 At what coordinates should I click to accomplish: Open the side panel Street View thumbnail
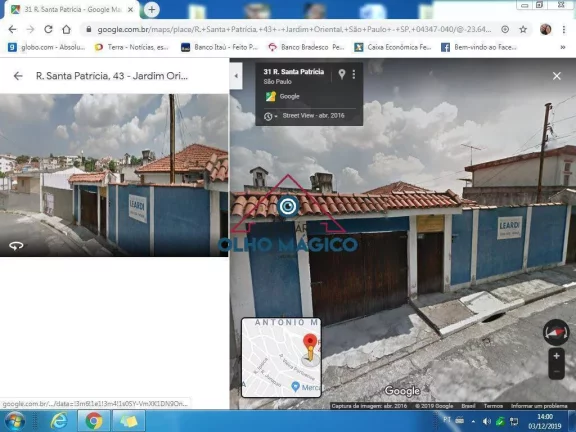click(x=114, y=175)
